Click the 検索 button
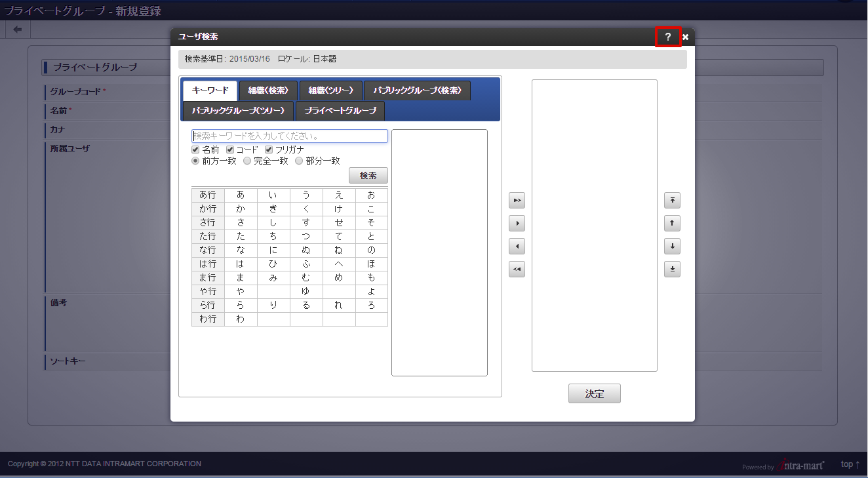The width and height of the screenshot is (868, 478). pos(368,176)
